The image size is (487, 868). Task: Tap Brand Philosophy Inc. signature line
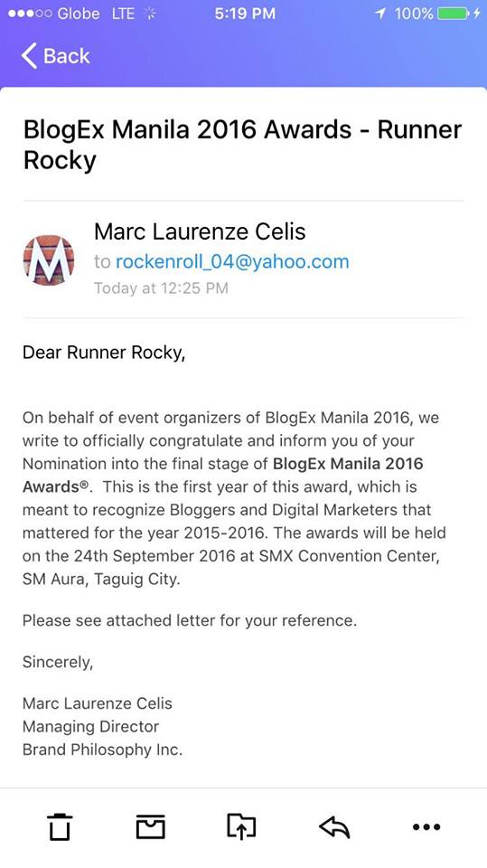point(102,750)
